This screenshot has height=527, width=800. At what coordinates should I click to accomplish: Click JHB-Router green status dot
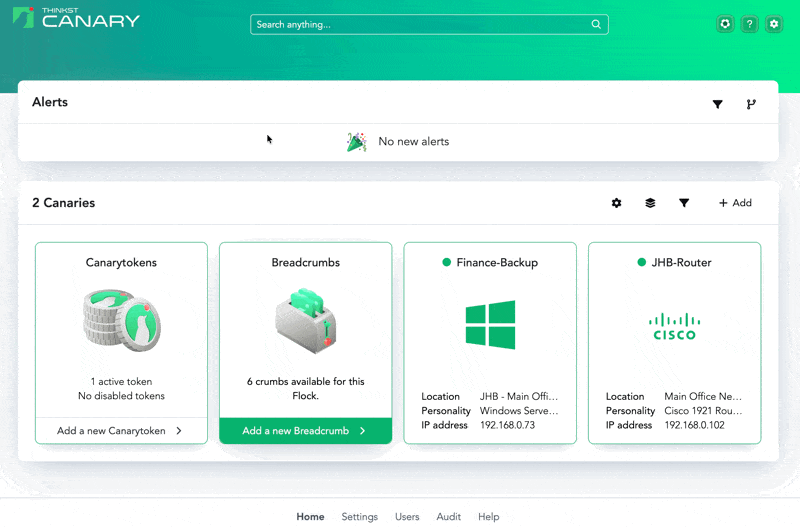point(642,262)
